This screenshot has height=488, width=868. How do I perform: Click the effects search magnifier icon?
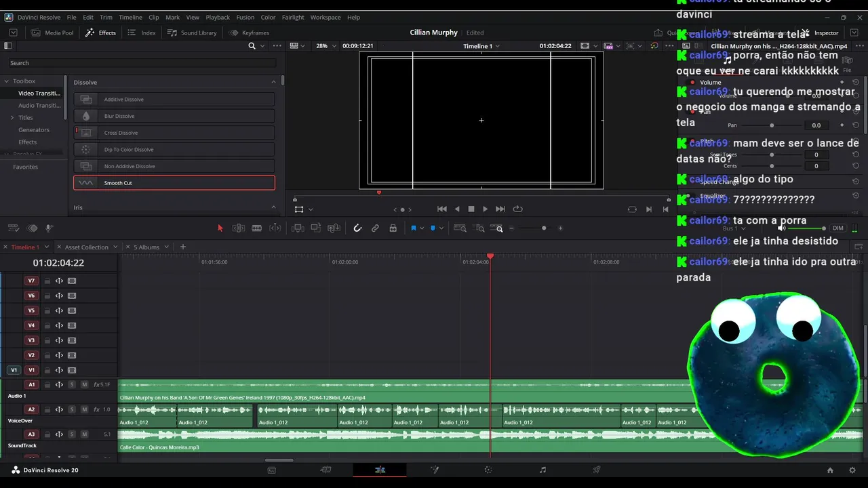[x=252, y=46]
